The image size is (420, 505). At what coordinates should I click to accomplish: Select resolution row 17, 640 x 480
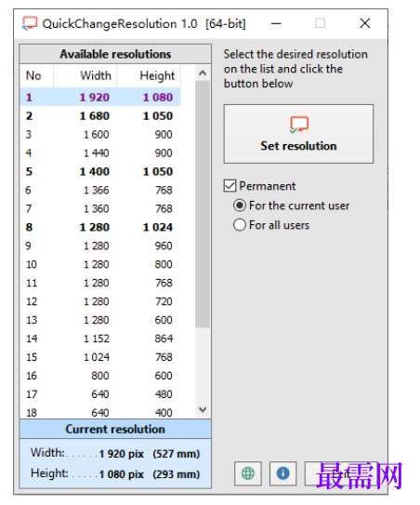100,394
